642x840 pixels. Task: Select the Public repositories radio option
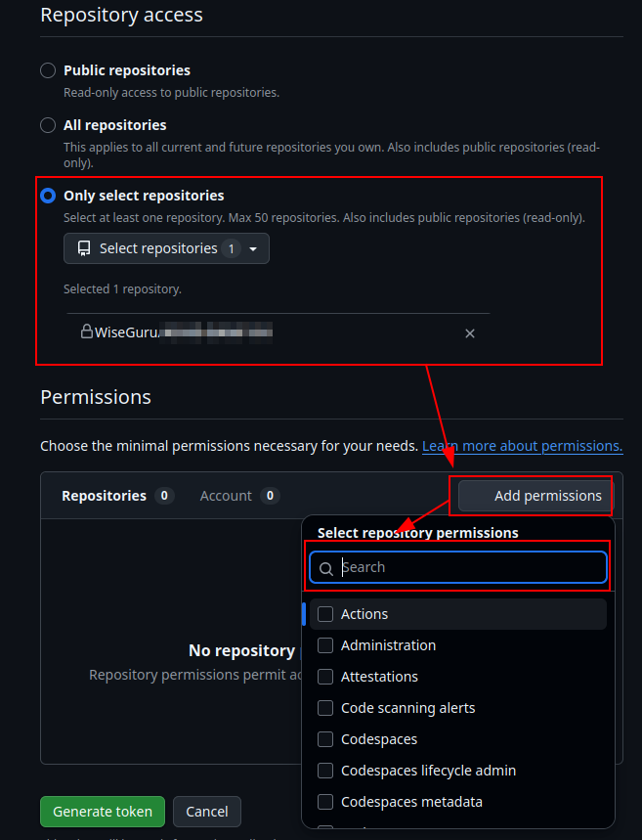coord(48,70)
